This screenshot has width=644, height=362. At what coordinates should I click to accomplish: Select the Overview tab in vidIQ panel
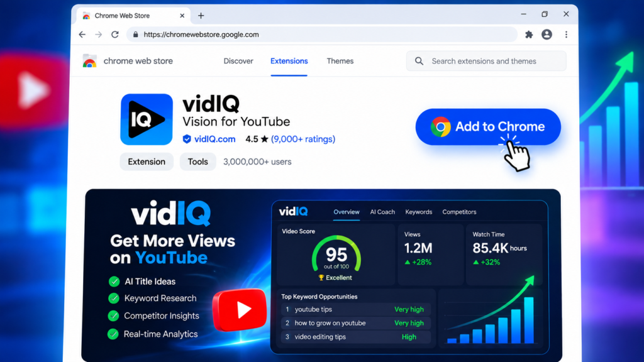click(x=347, y=212)
